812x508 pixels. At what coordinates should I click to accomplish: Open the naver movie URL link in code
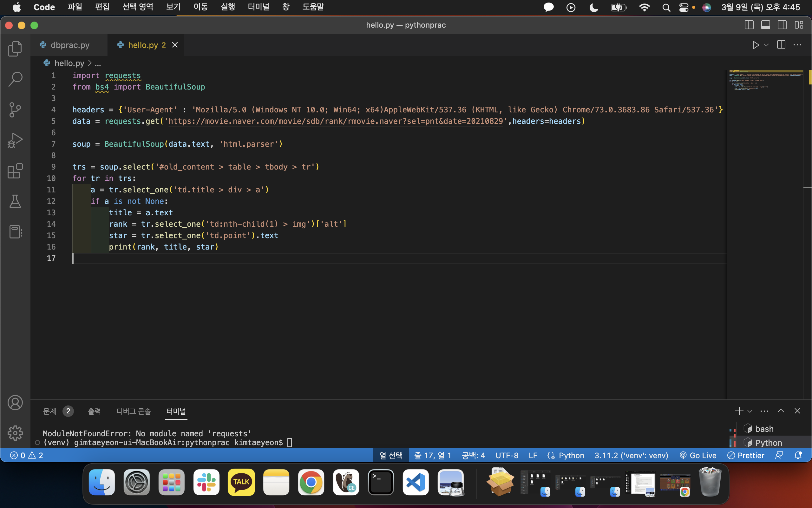click(x=336, y=121)
